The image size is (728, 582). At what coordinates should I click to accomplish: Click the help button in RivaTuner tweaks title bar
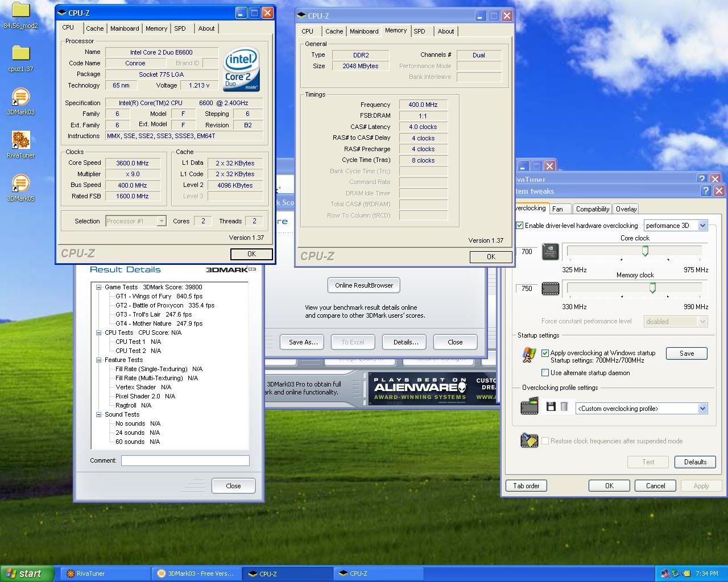coord(705,191)
